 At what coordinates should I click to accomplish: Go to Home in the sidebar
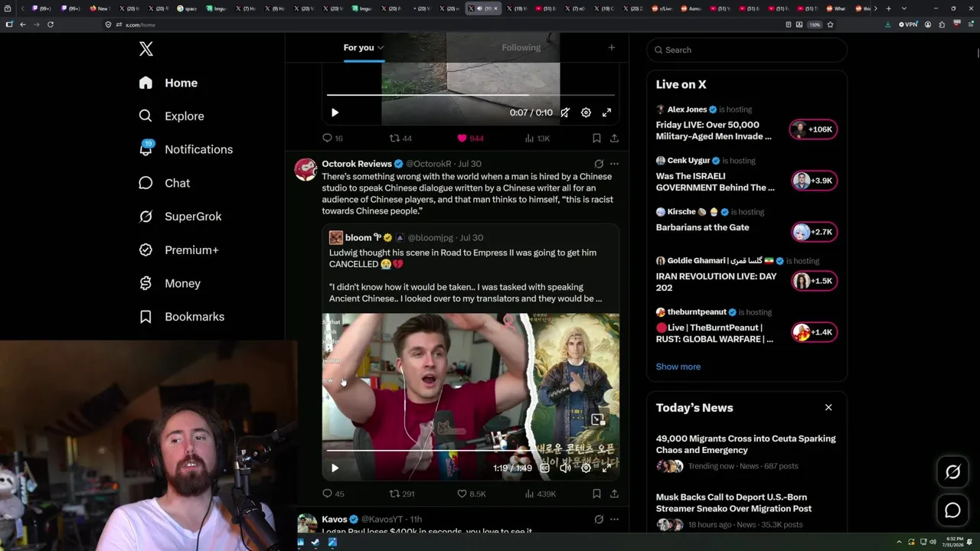[168, 83]
